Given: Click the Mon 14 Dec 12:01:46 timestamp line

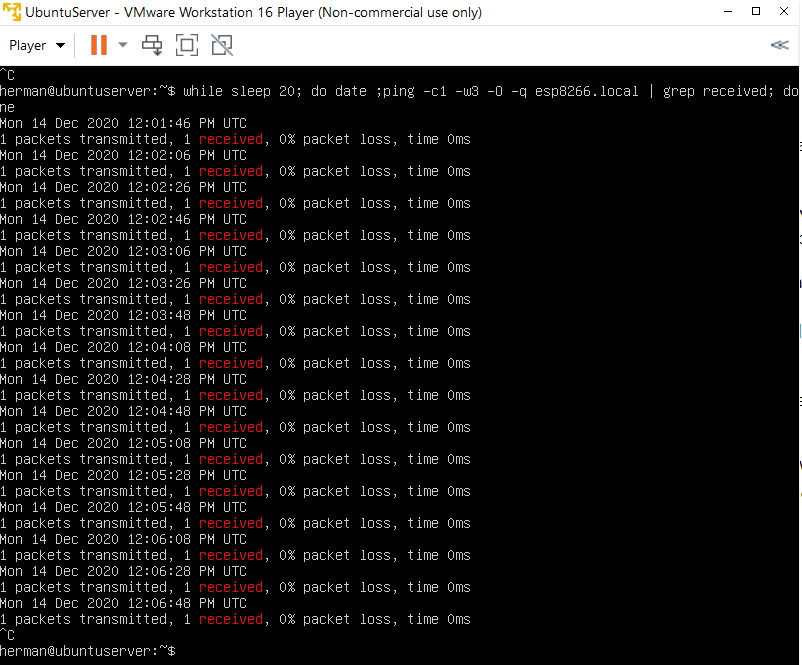Looking at the screenshot, I should coord(120,123).
